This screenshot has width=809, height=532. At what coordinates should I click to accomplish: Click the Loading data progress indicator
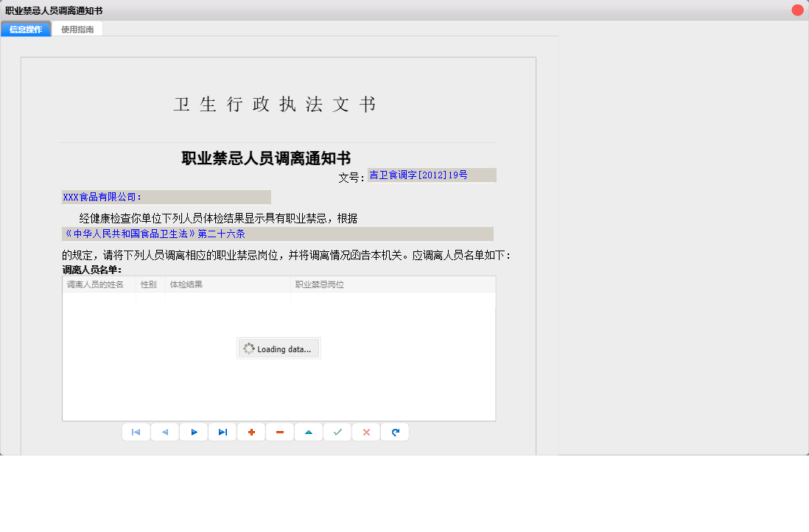point(279,348)
